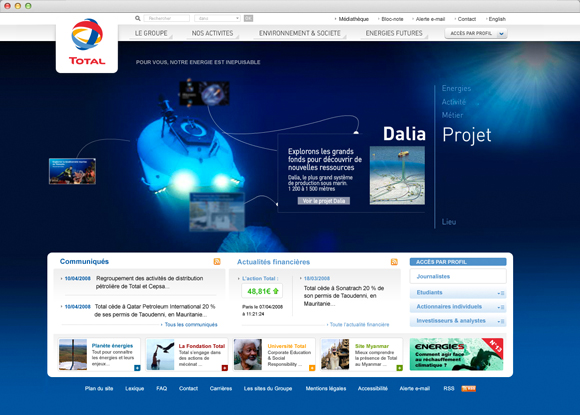Image resolution: width=580 pixels, height=415 pixels.
Task: Open the Contact link in top bar
Action: tap(467, 19)
